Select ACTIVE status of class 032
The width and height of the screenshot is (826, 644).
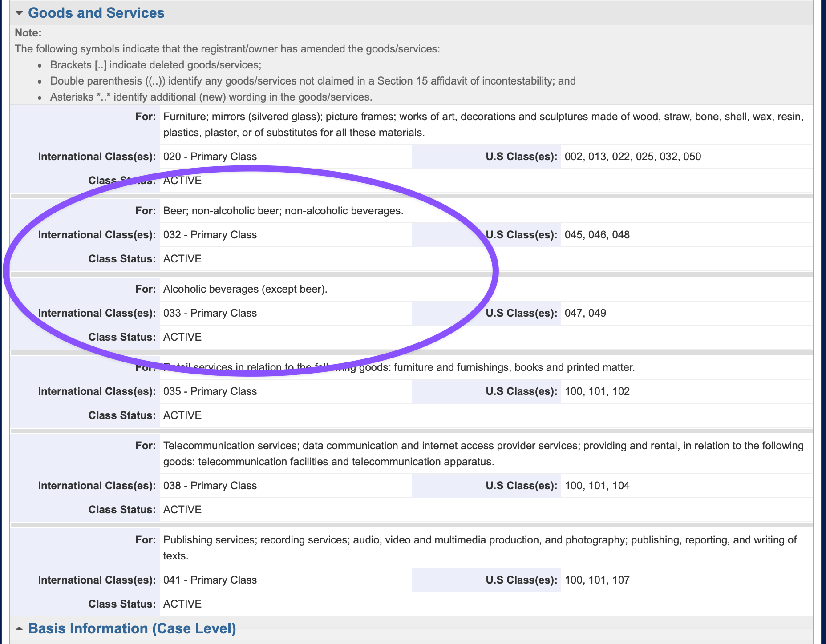point(182,259)
